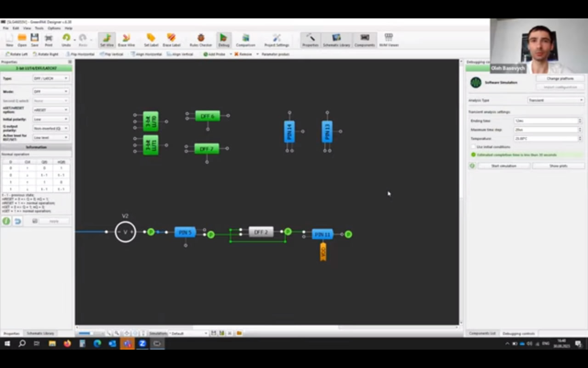Select the Erase Wire tool
Screen dimensions: 588x368
coord(126,40)
